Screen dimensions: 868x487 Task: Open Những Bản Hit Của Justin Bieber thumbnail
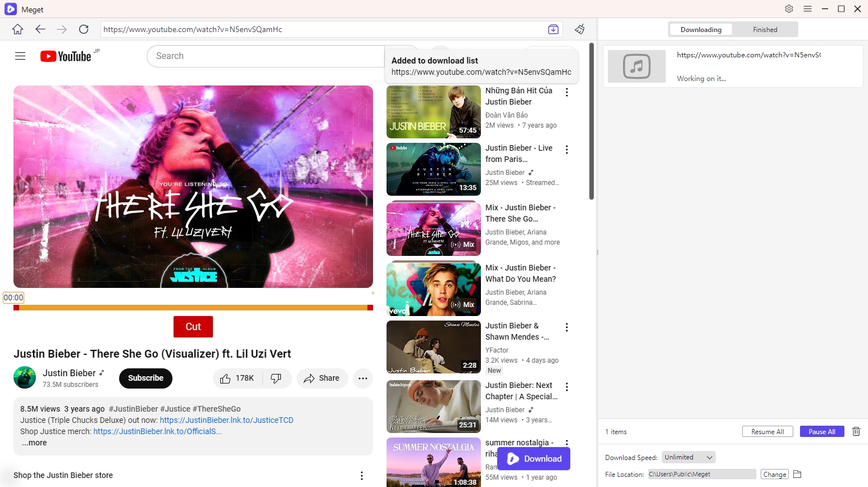[x=434, y=112]
